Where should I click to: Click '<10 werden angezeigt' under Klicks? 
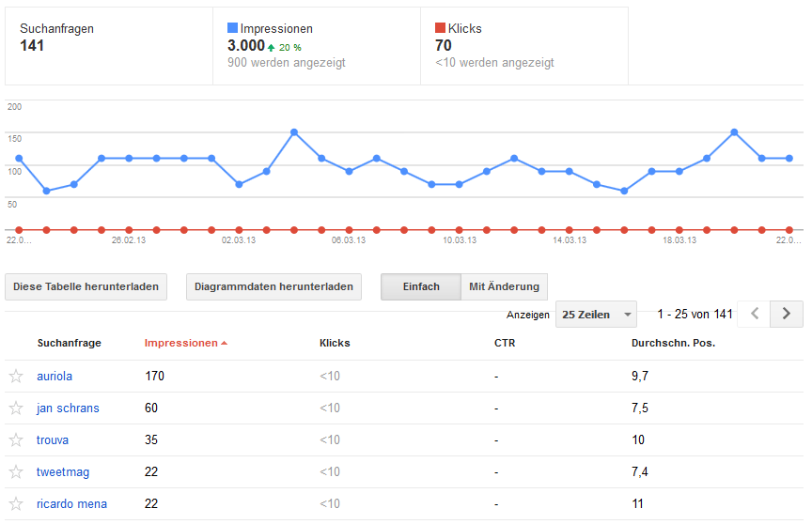494,63
